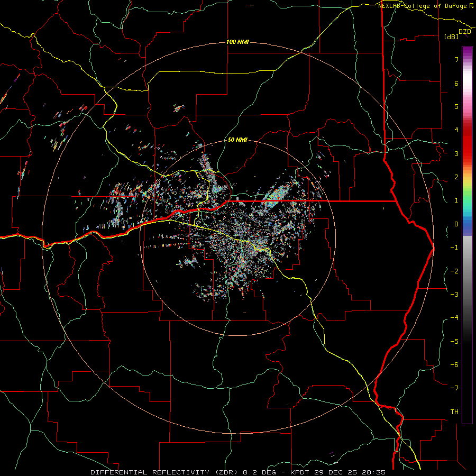Screen dimensions: 476x476
Task: Click the -3 dB value on color scale
Action: coord(454,295)
